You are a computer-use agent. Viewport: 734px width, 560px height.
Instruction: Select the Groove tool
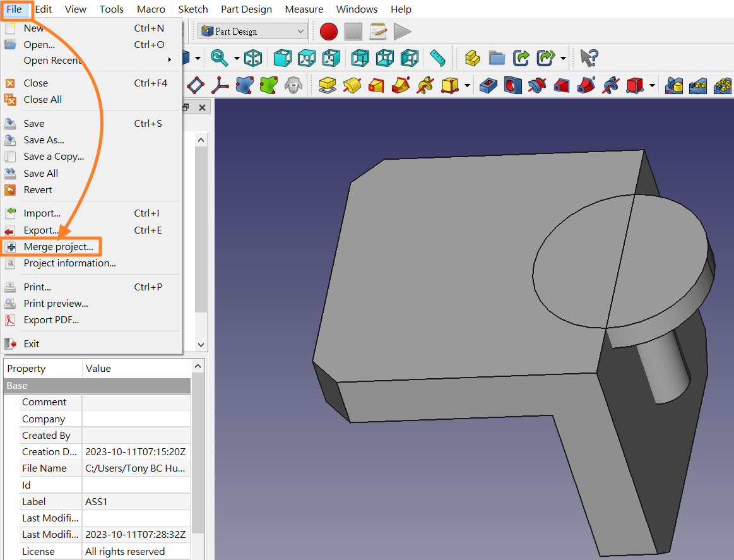[537, 85]
